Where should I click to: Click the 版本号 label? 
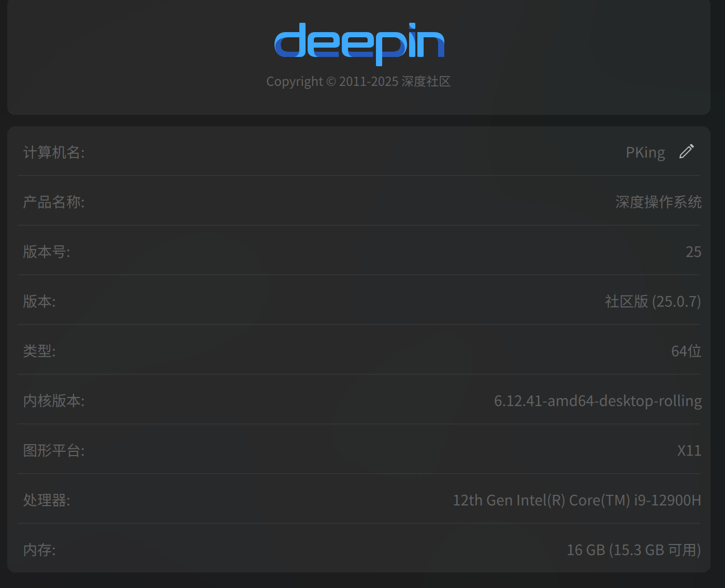point(47,252)
